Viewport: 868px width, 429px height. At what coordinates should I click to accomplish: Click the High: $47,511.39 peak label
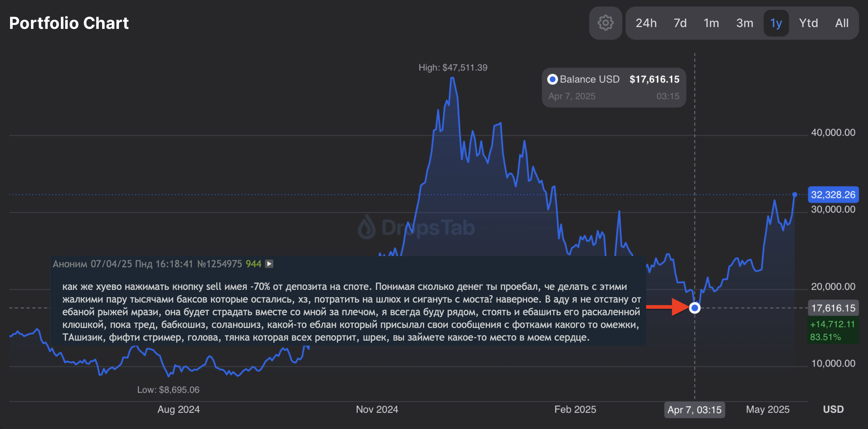coord(453,68)
